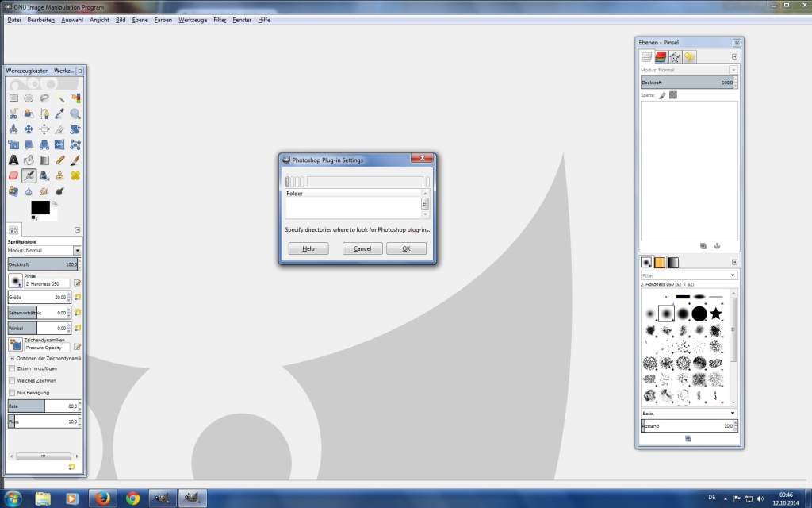812x508 pixels.
Task: Adjust the Rate slider
Action: point(44,406)
